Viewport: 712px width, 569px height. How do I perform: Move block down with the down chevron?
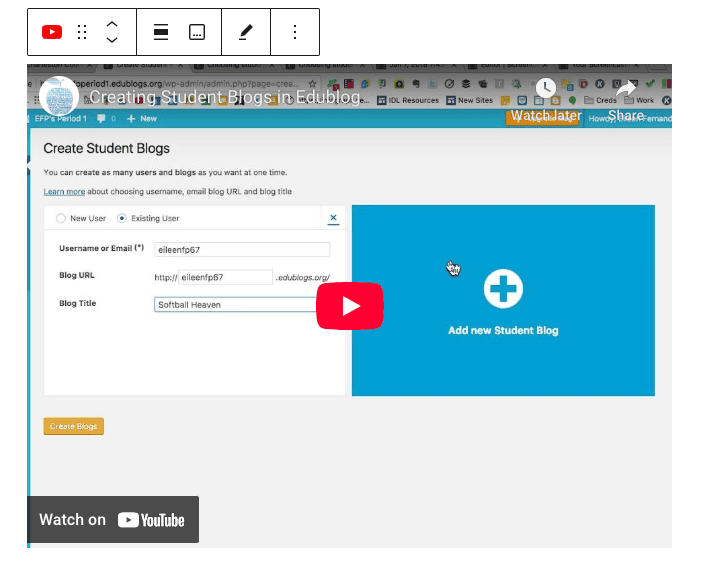pos(112,40)
